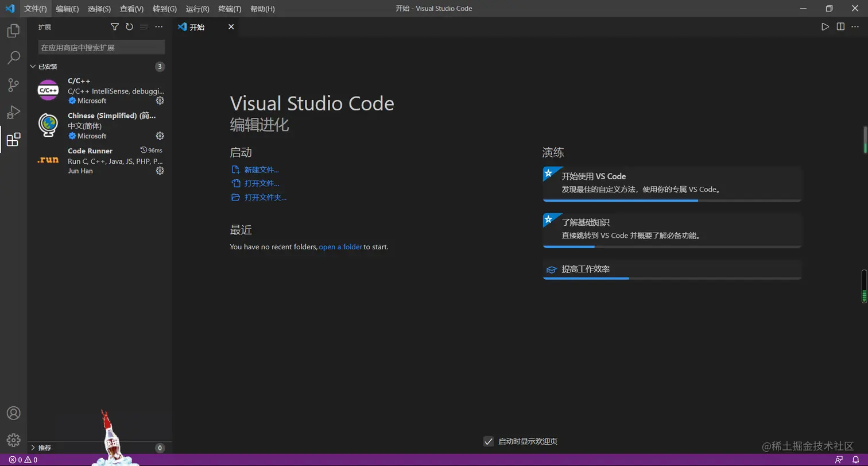Screen dimensions: 868x466
Task: Click the C/C++ extension logo
Action: tap(48, 90)
